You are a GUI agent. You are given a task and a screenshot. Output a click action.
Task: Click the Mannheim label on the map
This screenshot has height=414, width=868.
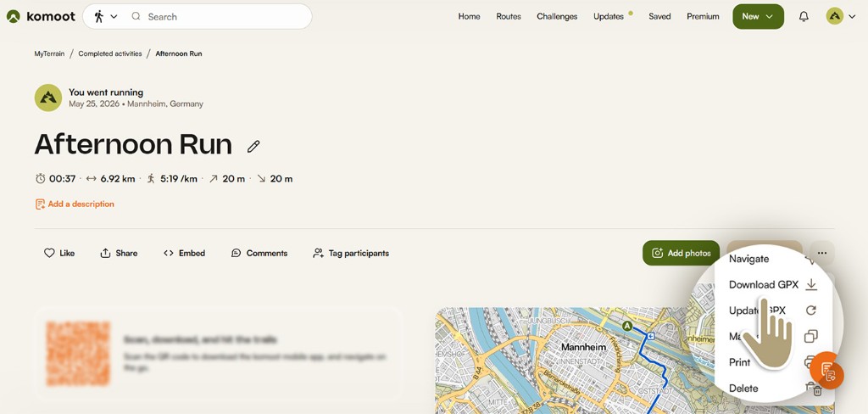pos(583,347)
